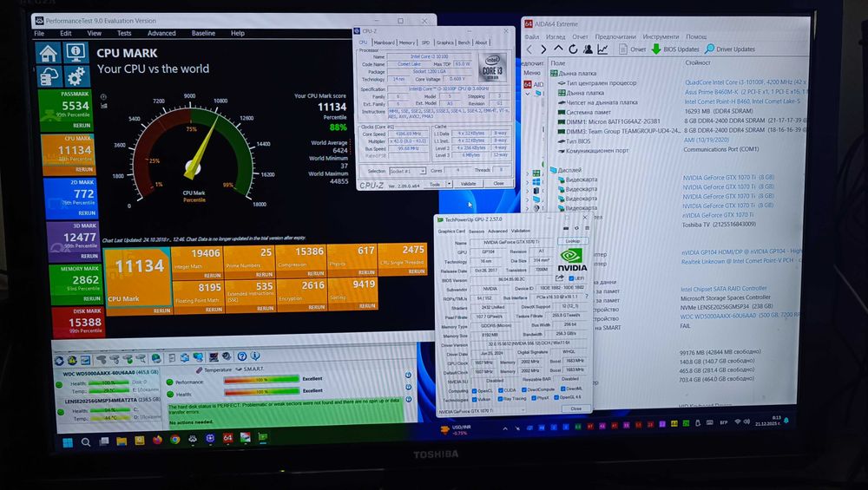
Task: Toggle the Ray Tracing checkbox in GPU-Z
Action: pos(500,399)
